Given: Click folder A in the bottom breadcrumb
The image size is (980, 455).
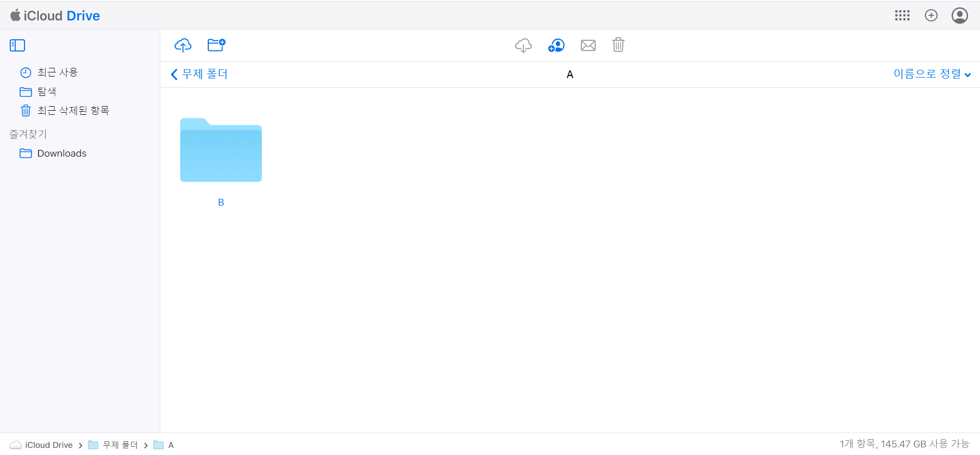Looking at the screenshot, I should tap(164, 445).
